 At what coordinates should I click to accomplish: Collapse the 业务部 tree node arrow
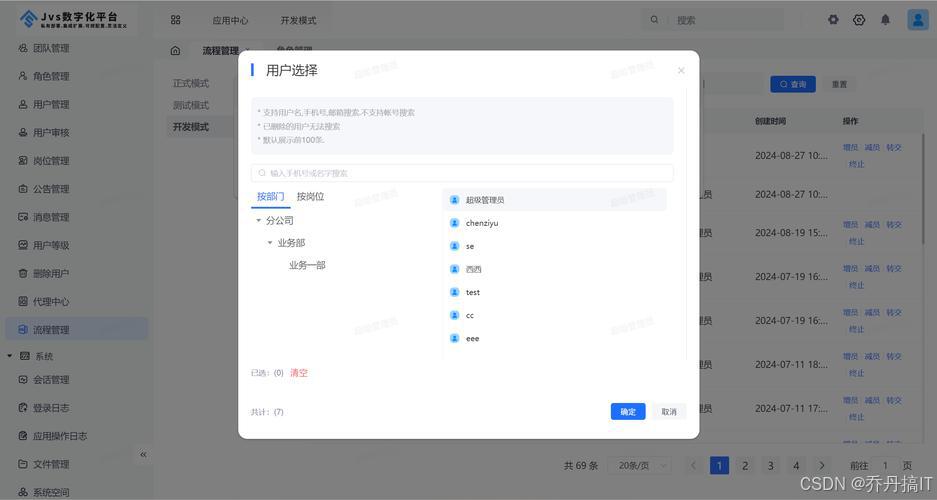(270, 243)
